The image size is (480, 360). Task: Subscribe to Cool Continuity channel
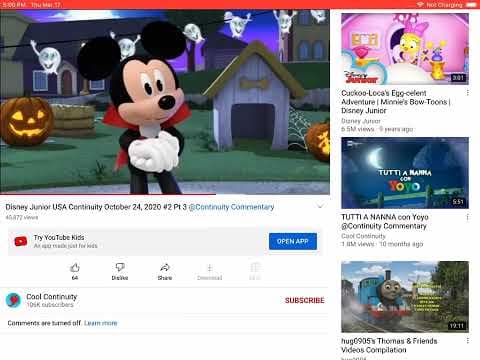coord(304,300)
